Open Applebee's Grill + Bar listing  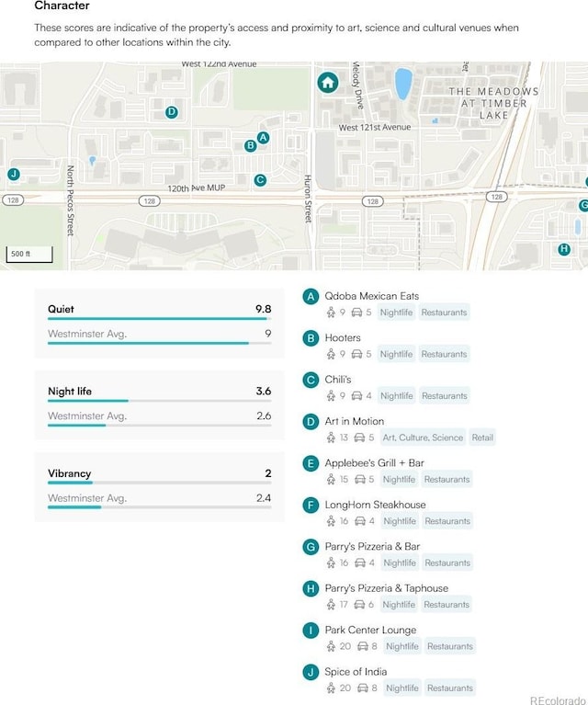click(x=375, y=463)
